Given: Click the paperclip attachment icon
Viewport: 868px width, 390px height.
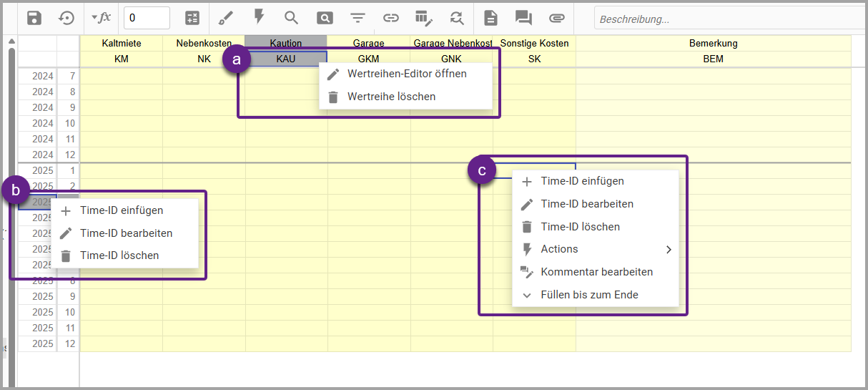Looking at the screenshot, I should (x=556, y=18).
